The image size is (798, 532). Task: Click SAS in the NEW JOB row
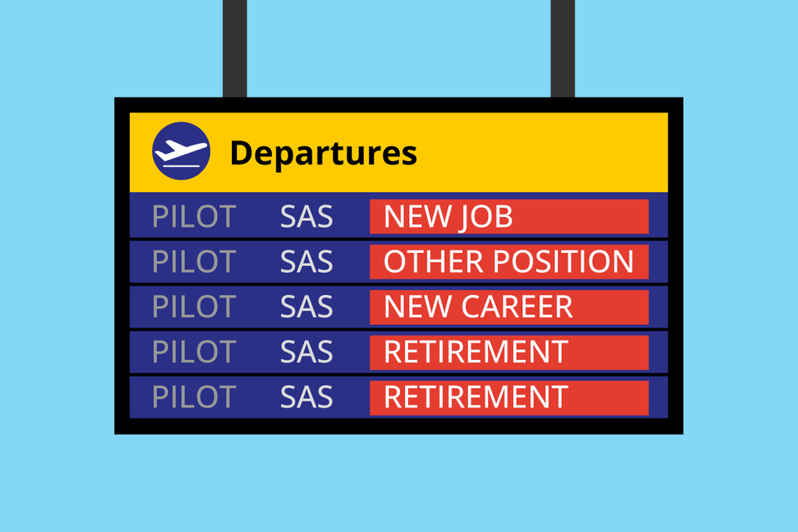click(x=306, y=217)
